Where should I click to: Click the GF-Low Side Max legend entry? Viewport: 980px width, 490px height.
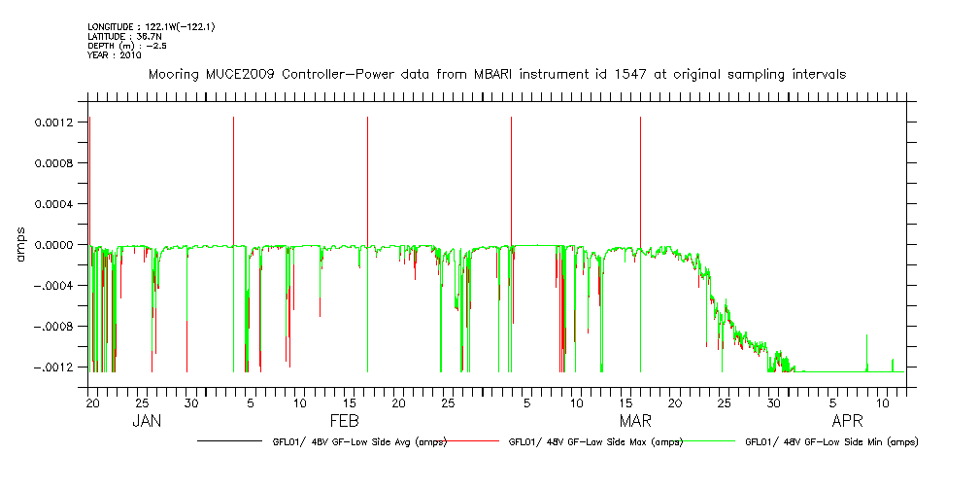click(x=595, y=442)
